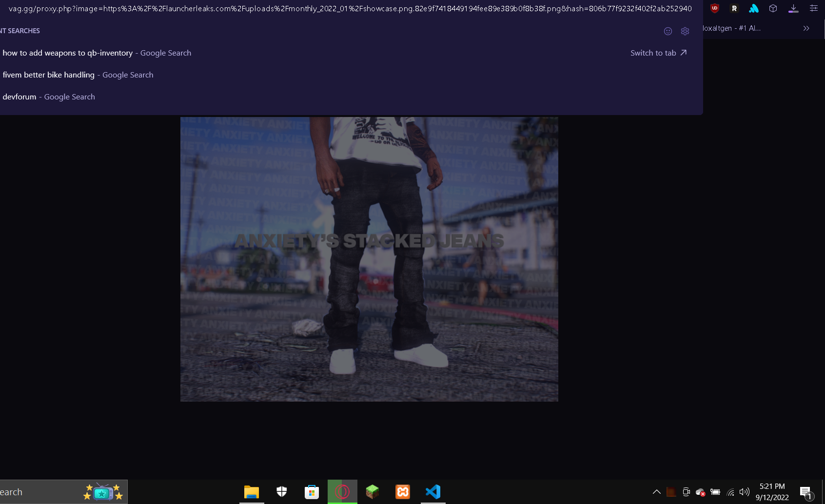Open the uBlock Origin extension icon
The height and width of the screenshot is (504, 825).
click(715, 8)
